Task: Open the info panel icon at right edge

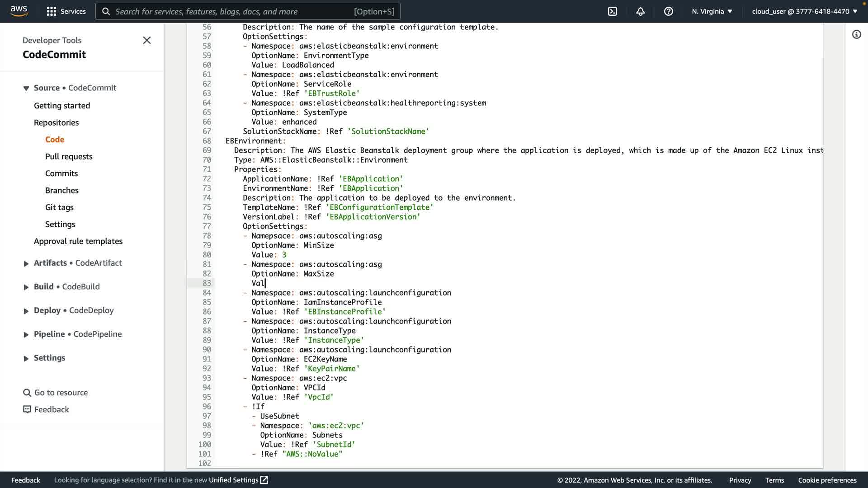Action: [857, 34]
